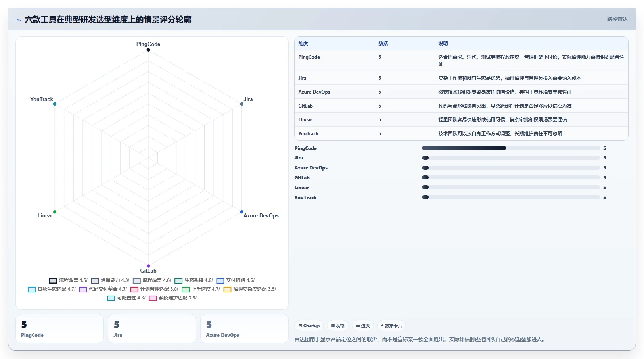The image size is (644, 359).
Task: Click the description starting 轻量团队容易快速形成
Action: click(x=502, y=120)
